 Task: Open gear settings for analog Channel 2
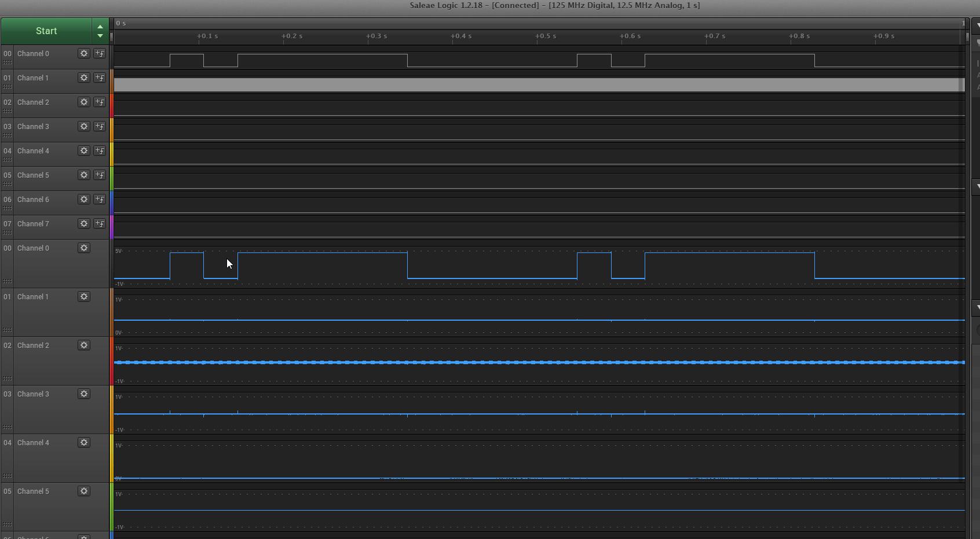84,345
